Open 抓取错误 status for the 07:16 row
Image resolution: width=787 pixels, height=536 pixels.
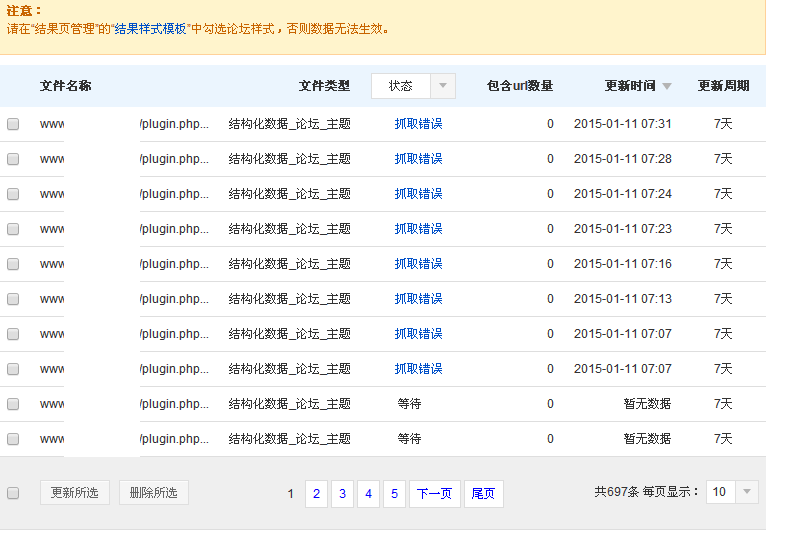418,264
